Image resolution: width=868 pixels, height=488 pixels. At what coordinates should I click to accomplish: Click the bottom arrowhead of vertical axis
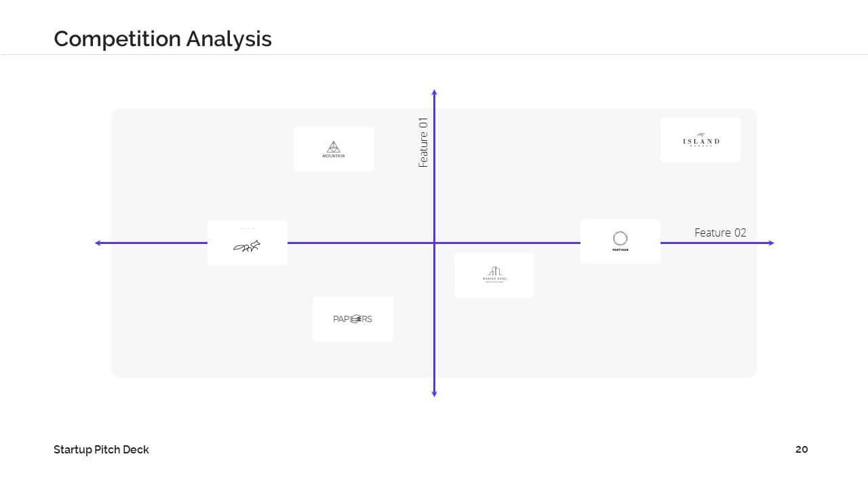(434, 393)
